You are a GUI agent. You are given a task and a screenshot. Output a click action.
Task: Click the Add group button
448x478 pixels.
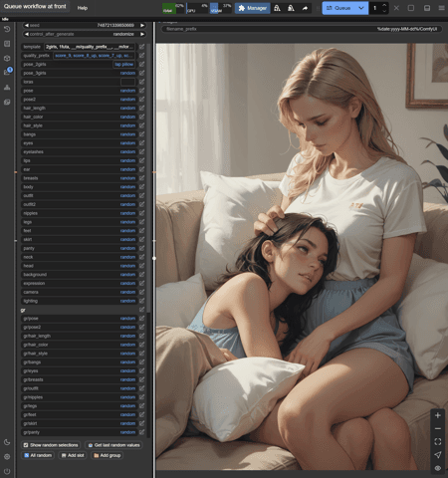pos(108,455)
